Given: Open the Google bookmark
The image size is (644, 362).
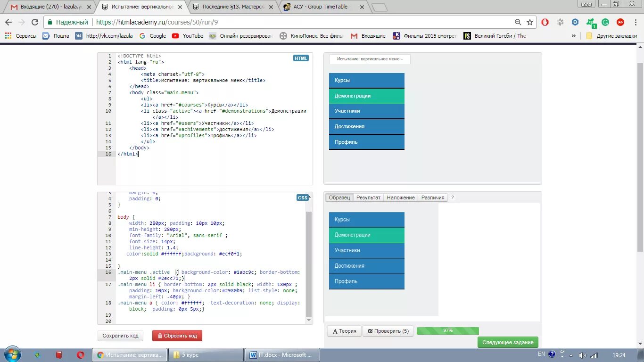Looking at the screenshot, I should [152, 36].
